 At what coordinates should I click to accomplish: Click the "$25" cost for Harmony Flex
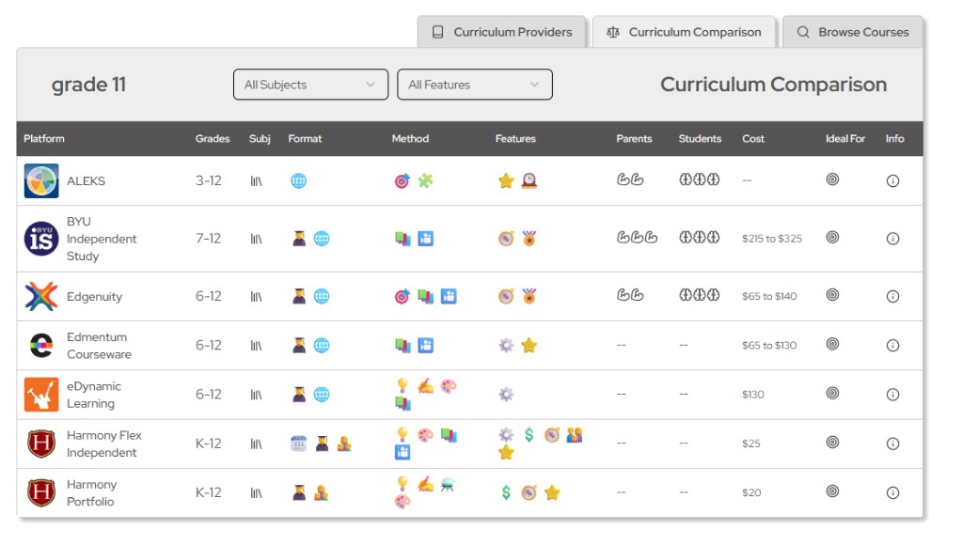coord(751,443)
